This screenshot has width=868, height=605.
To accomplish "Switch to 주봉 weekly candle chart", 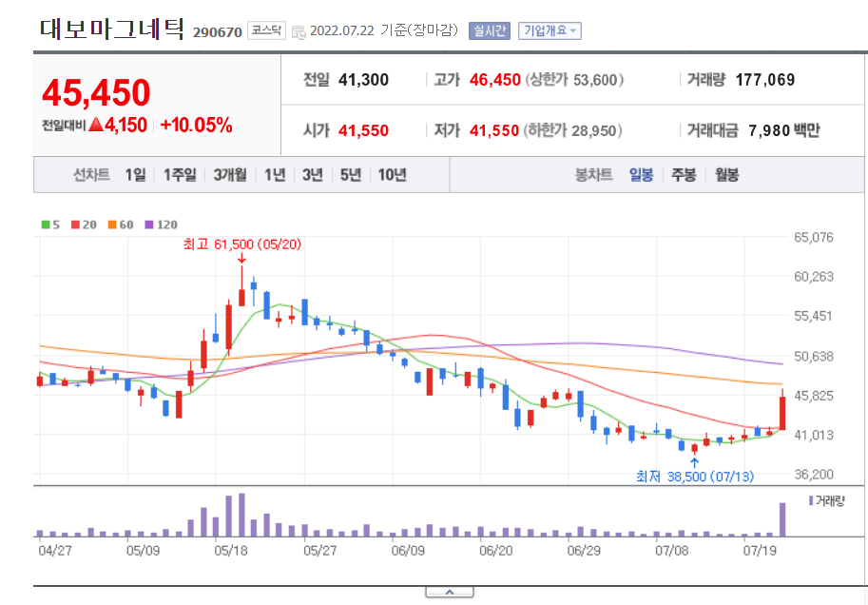I will pos(684,175).
